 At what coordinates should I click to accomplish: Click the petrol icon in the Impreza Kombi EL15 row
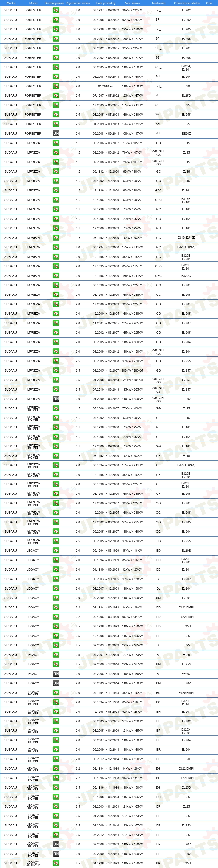click(x=56, y=408)
